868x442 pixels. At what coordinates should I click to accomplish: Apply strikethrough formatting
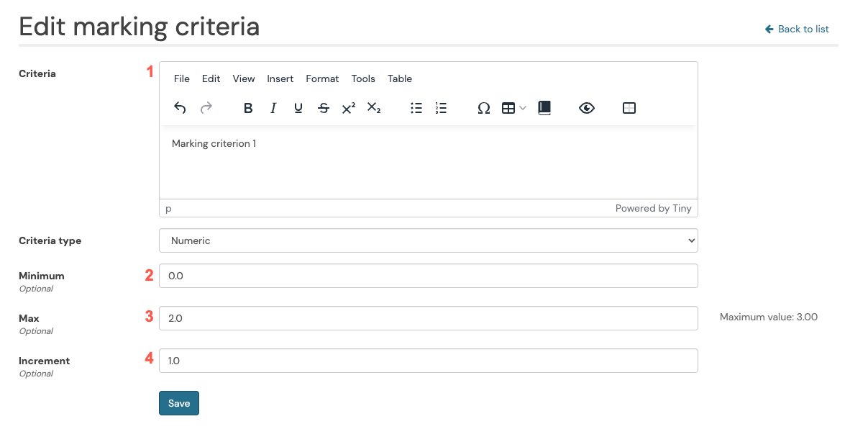click(x=324, y=108)
